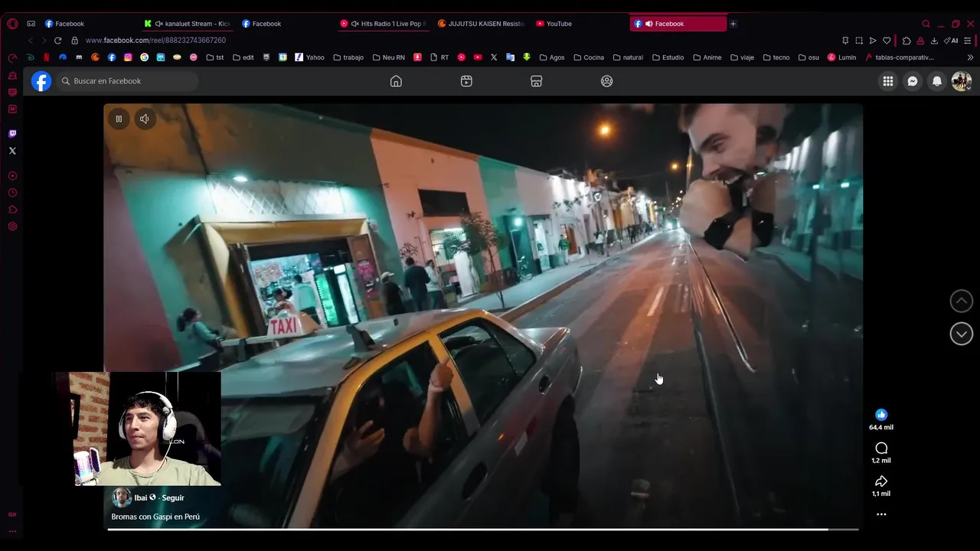Go to the next reel with down chevron

[962, 334]
